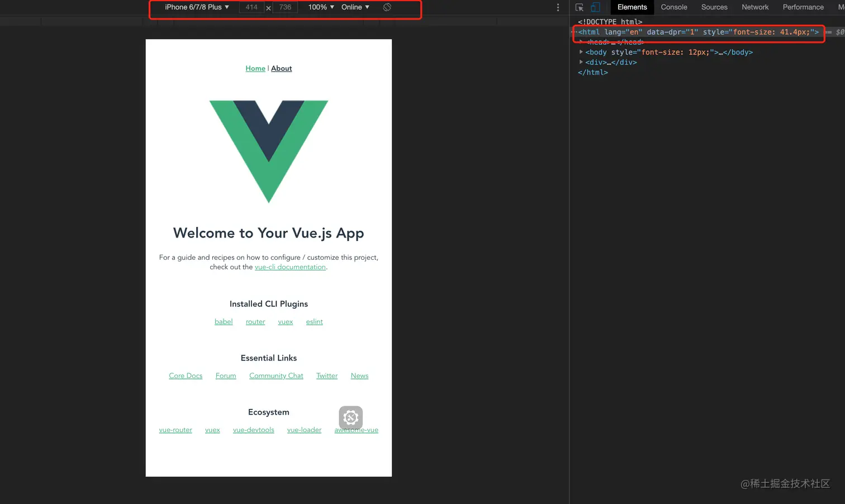Click the Home navigation link
The image size is (845, 504).
[255, 68]
